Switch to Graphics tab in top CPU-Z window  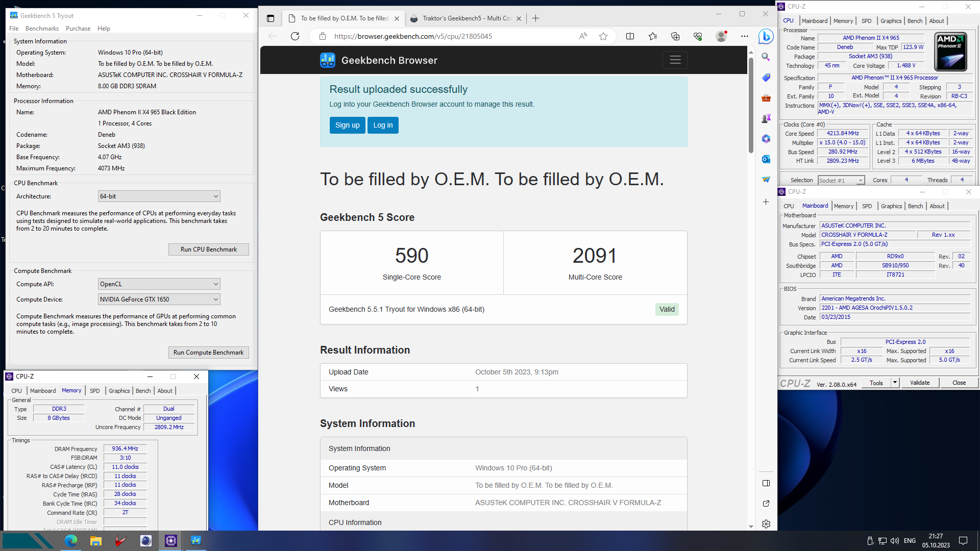click(x=891, y=21)
